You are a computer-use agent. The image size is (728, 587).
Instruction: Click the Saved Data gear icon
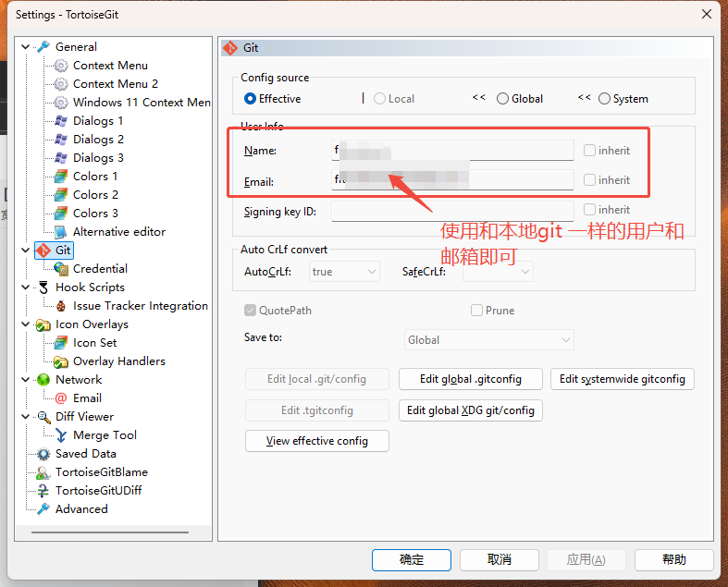(43, 454)
